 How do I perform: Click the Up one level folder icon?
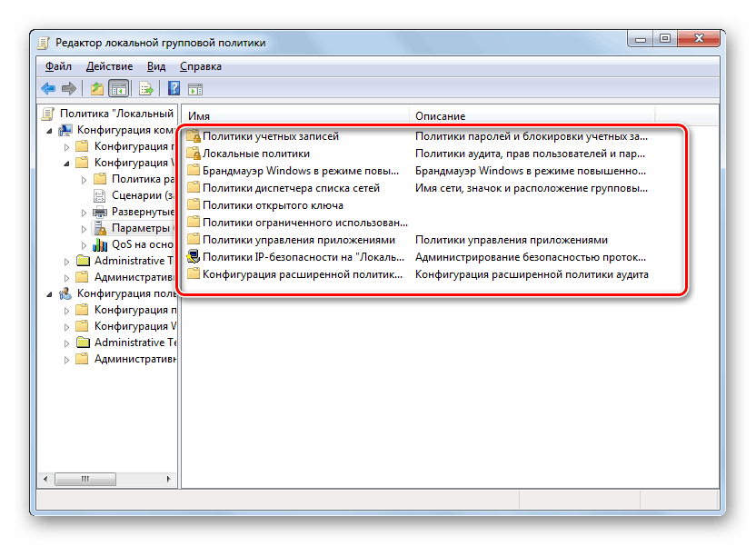tap(97, 89)
